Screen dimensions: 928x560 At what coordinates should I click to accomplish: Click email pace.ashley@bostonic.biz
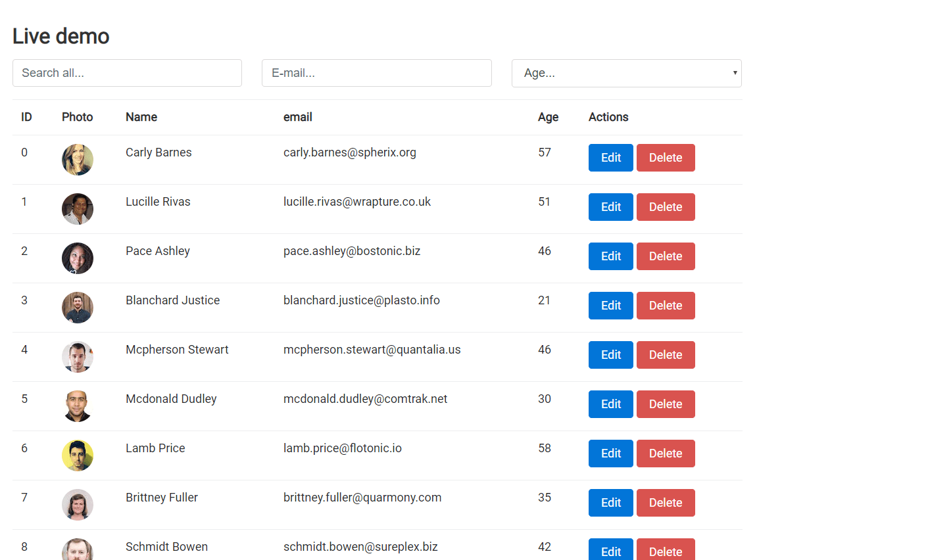(352, 251)
